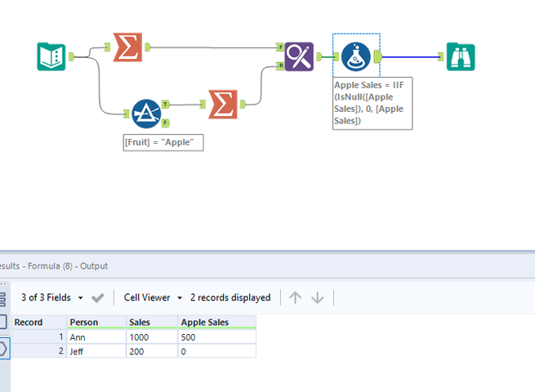The width and height of the screenshot is (535, 392).
Task: Select record row number 1
Action: click(x=39, y=337)
